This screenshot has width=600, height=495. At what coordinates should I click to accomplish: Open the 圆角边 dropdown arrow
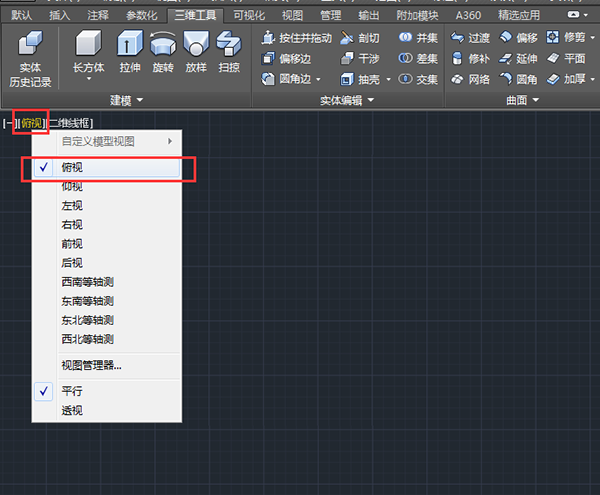(x=318, y=80)
